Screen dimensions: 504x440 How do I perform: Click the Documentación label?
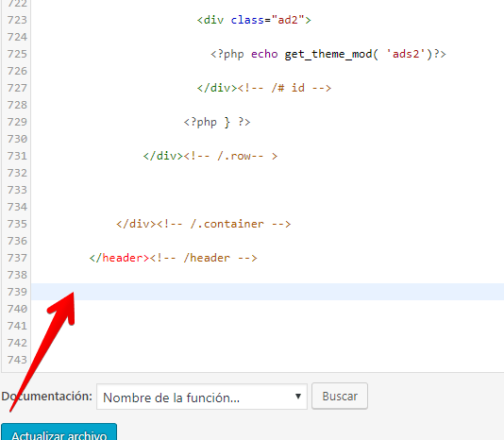pyautogui.click(x=46, y=397)
